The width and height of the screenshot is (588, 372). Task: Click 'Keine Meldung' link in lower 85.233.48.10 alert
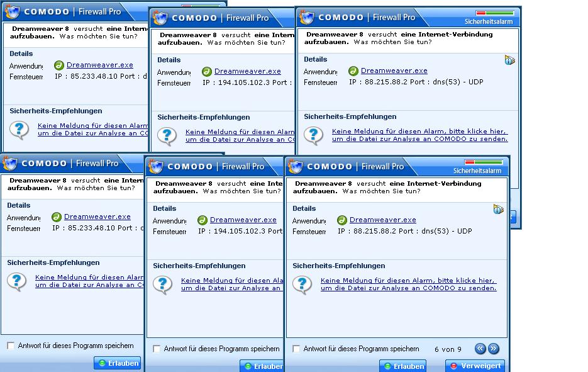point(89,281)
